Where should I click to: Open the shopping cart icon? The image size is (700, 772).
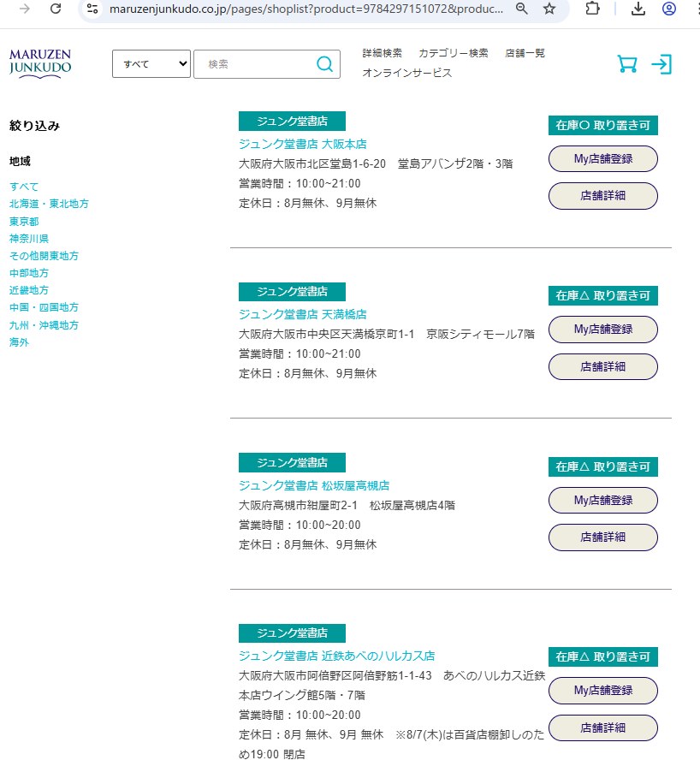(x=627, y=64)
